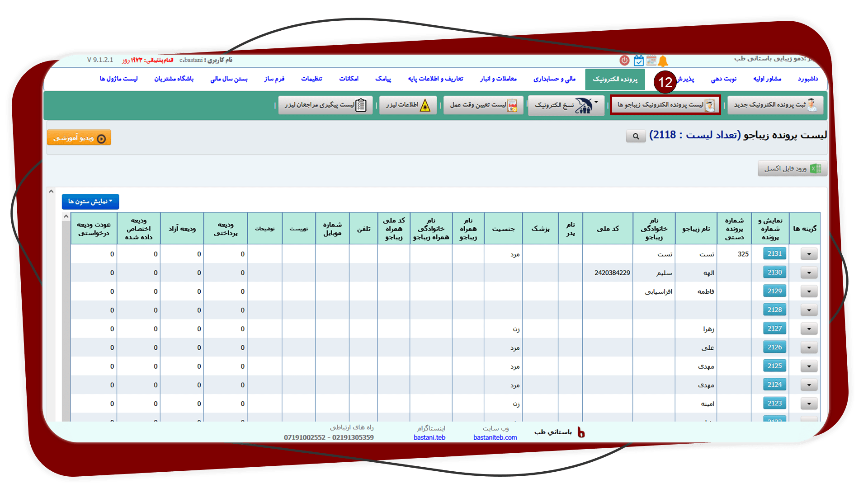This screenshot has width=868, height=488.
Task: Click the ودیعه پرداختی column header
Action: coord(226,229)
